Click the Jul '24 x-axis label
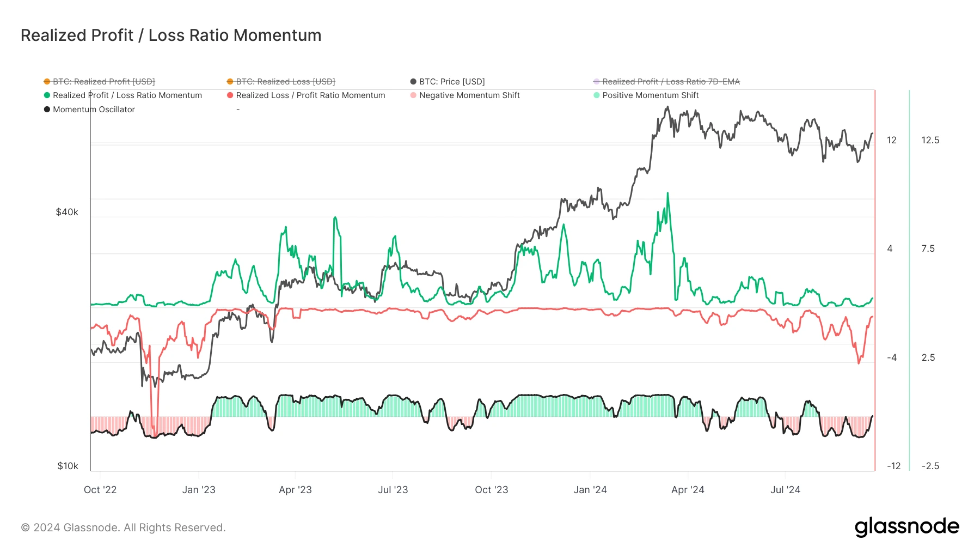This screenshot has height=552, width=980. pos(786,490)
